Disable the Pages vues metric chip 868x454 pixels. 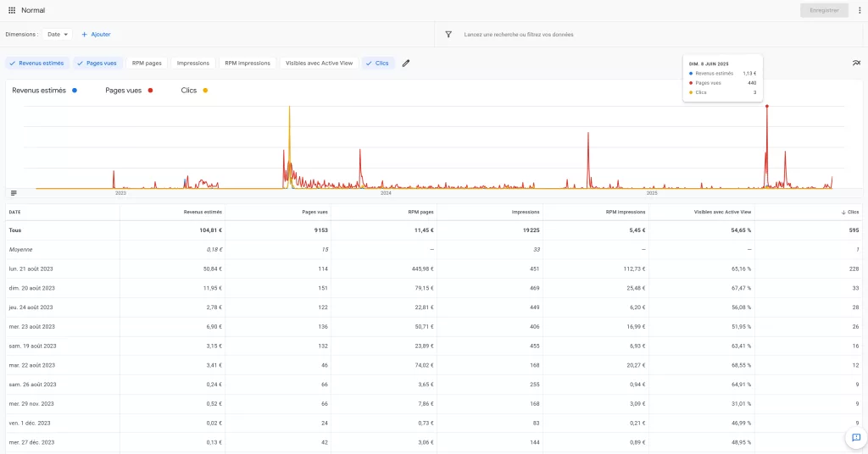click(97, 63)
